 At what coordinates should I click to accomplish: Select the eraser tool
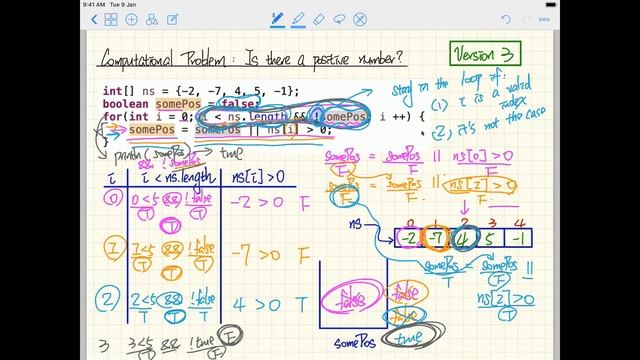(319, 19)
